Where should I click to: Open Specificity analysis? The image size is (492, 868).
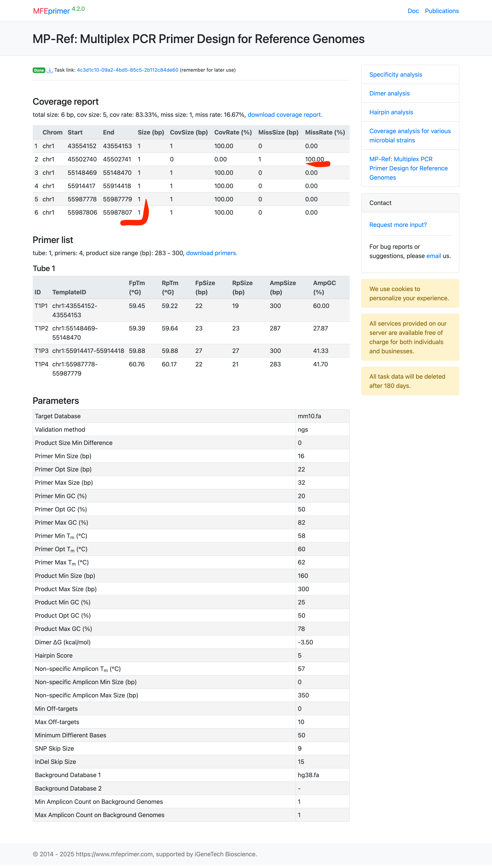point(396,74)
